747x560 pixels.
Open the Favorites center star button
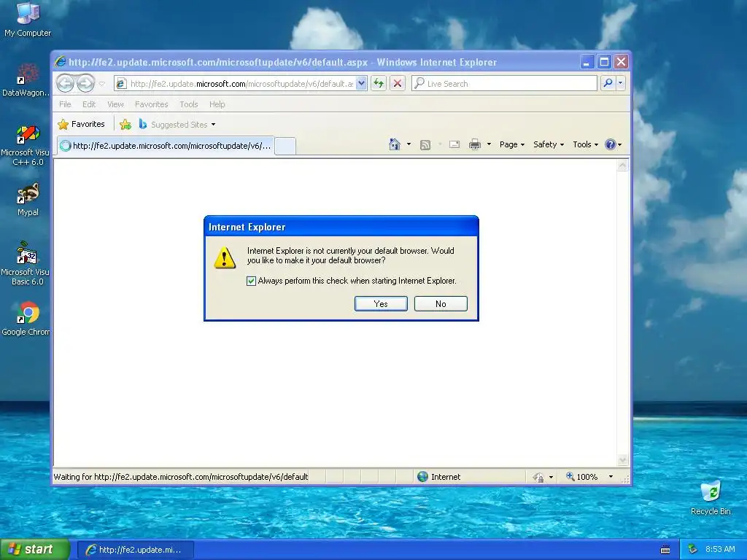(x=81, y=124)
